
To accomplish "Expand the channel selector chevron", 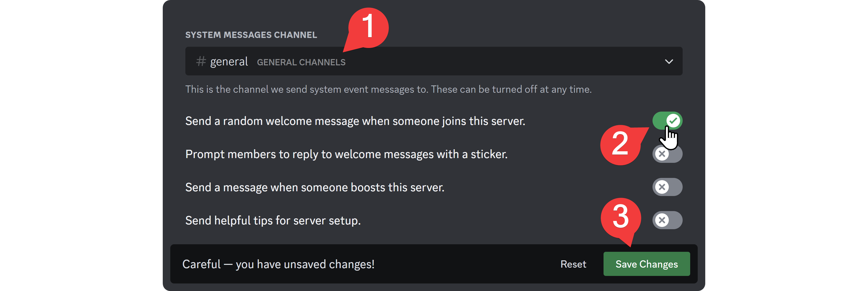I will click(x=669, y=61).
